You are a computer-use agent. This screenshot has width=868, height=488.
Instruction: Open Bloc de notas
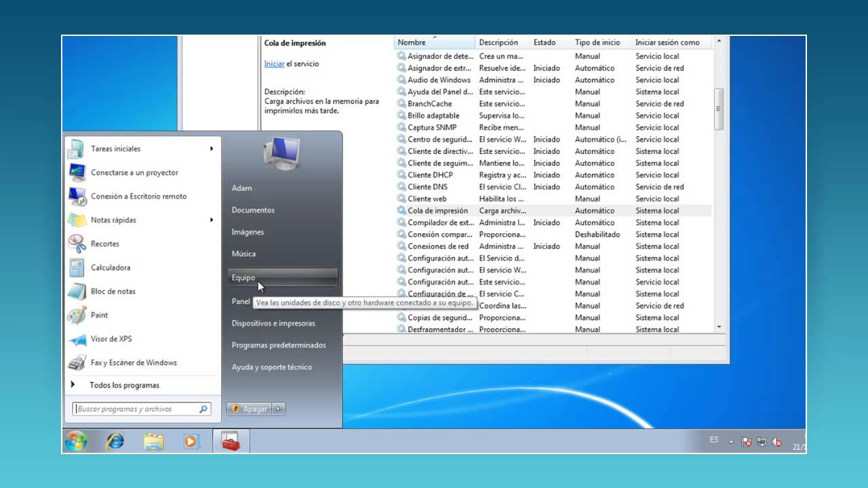tap(113, 291)
